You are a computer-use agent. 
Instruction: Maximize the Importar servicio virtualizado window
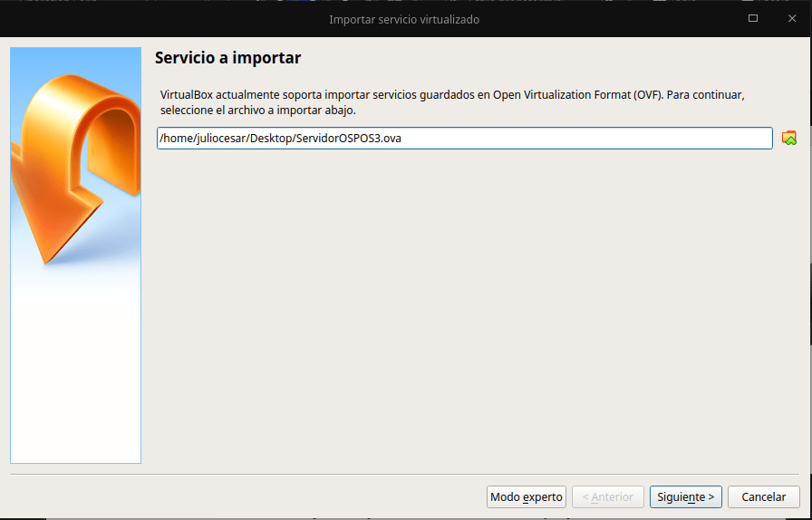(x=753, y=18)
